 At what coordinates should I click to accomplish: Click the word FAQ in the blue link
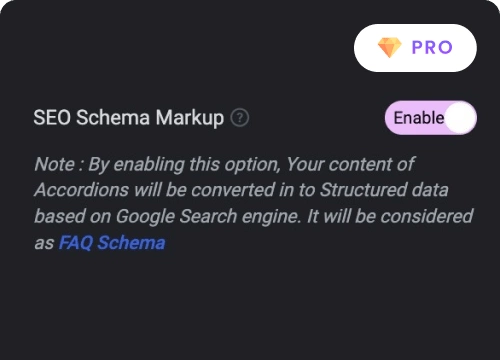(76, 242)
